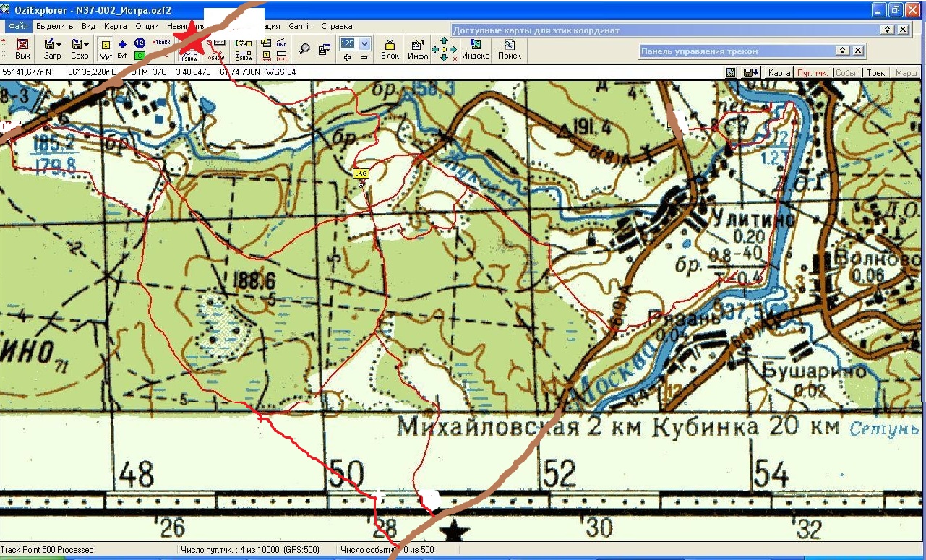This screenshot has height=560, width=926.
Task: Open the Сохр (Save) dropdown
Action: tap(80, 48)
